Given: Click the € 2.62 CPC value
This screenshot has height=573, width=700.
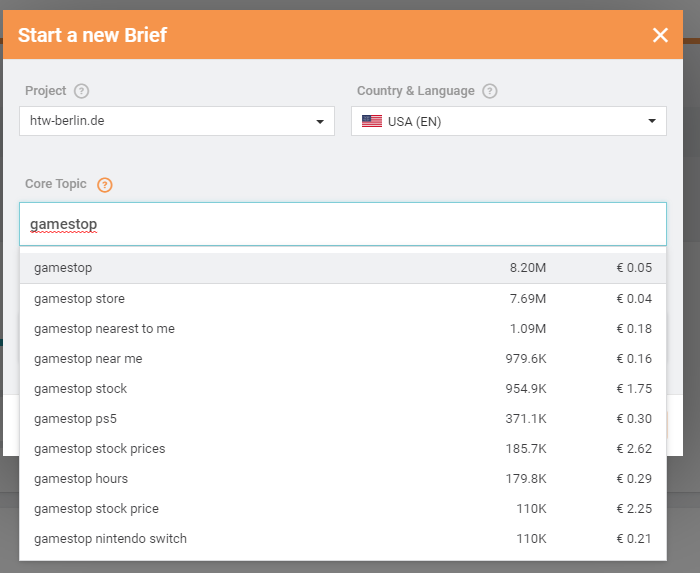Looking at the screenshot, I should tap(634, 448).
